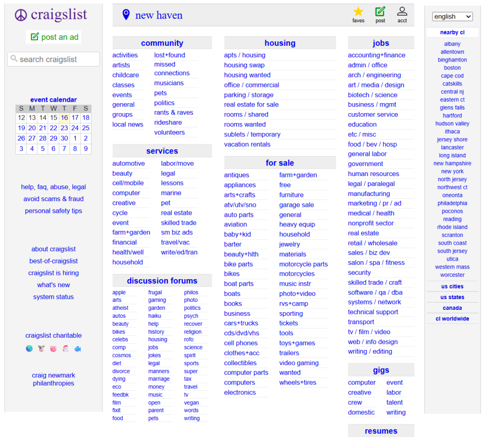Click the globe emoji under craigslist charitable
Viewport: 484px width, 448px height.
pyautogui.click(x=29, y=349)
